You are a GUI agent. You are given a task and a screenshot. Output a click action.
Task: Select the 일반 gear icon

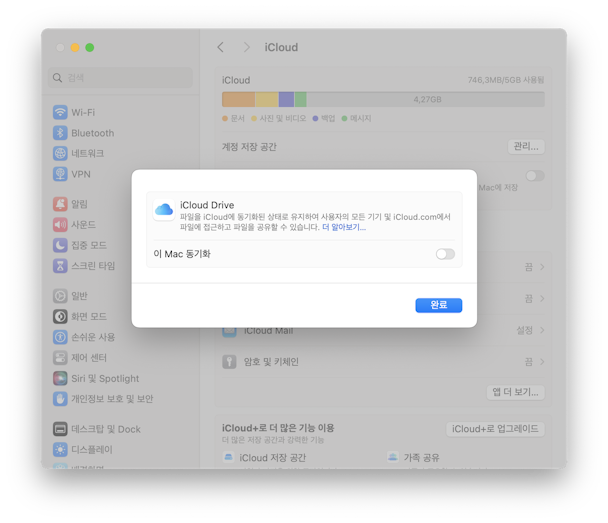(60, 296)
